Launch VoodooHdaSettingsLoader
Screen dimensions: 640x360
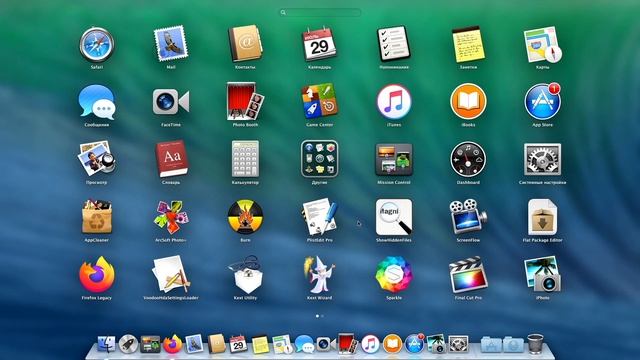(171, 274)
